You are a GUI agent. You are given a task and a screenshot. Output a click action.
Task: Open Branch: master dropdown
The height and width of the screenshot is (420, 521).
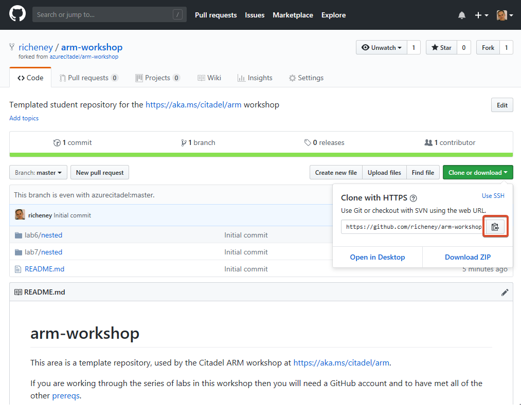tap(38, 172)
